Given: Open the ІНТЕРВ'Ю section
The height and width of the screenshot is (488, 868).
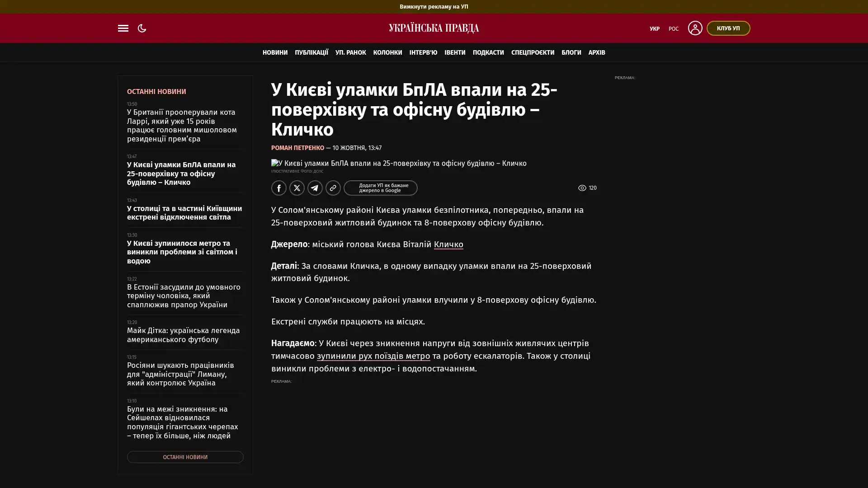Looking at the screenshot, I should [x=423, y=52].
